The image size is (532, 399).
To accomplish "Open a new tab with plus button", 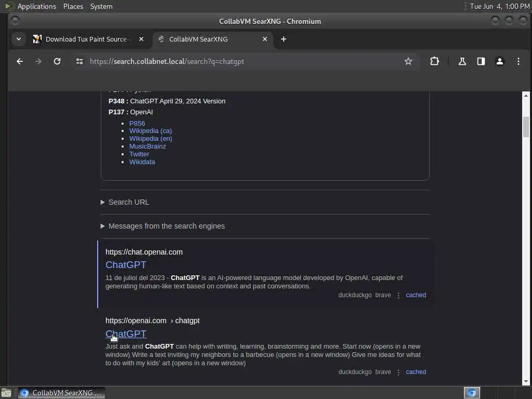I will point(284,39).
